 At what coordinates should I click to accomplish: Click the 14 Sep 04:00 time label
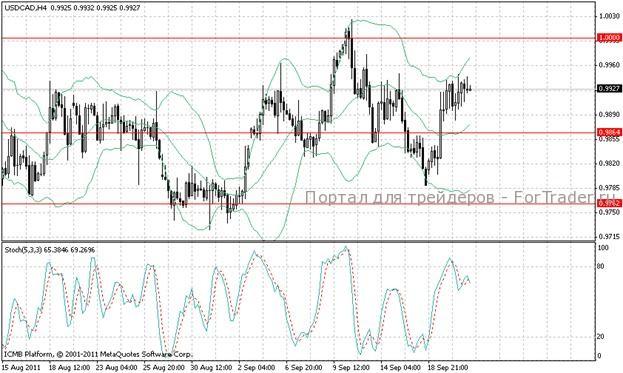click(x=400, y=368)
